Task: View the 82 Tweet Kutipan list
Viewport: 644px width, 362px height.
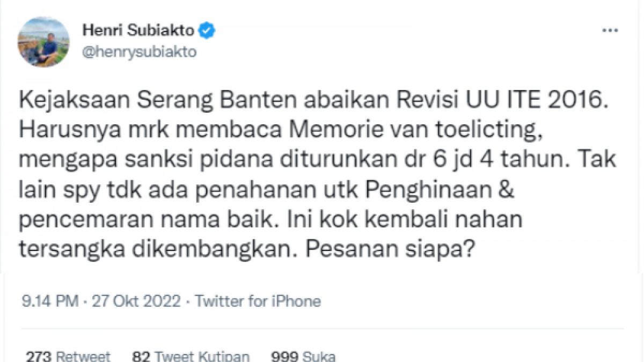Action: (192, 356)
